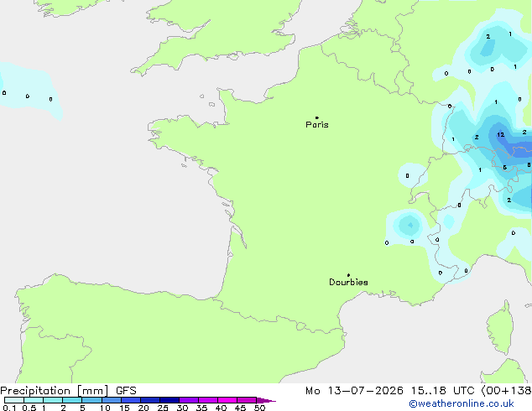Click the legend label '35'

point(201,408)
